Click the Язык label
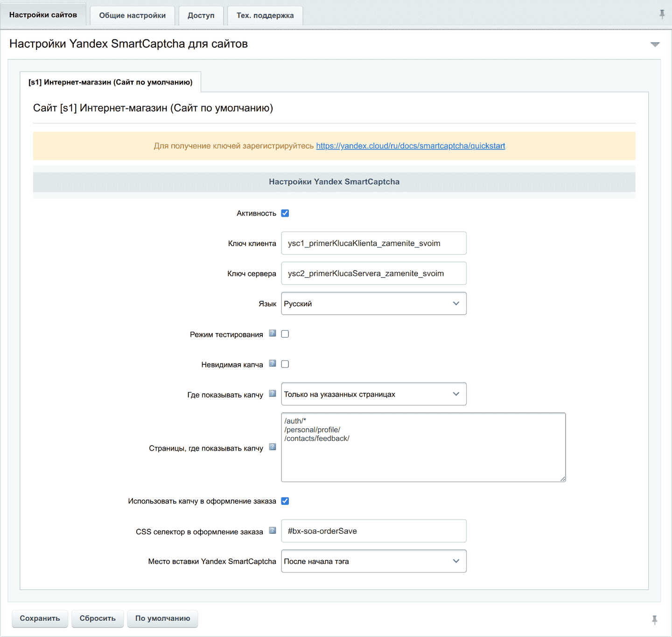Viewport: 672px width, 637px height. click(x=267, y=304)
